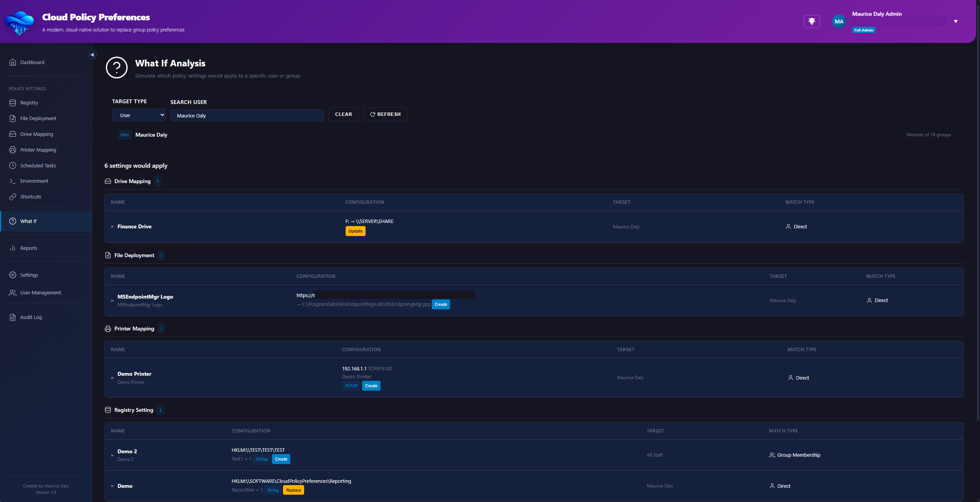
Task: Click the User tag next to Maurice Daly
Action: [125, 135]
